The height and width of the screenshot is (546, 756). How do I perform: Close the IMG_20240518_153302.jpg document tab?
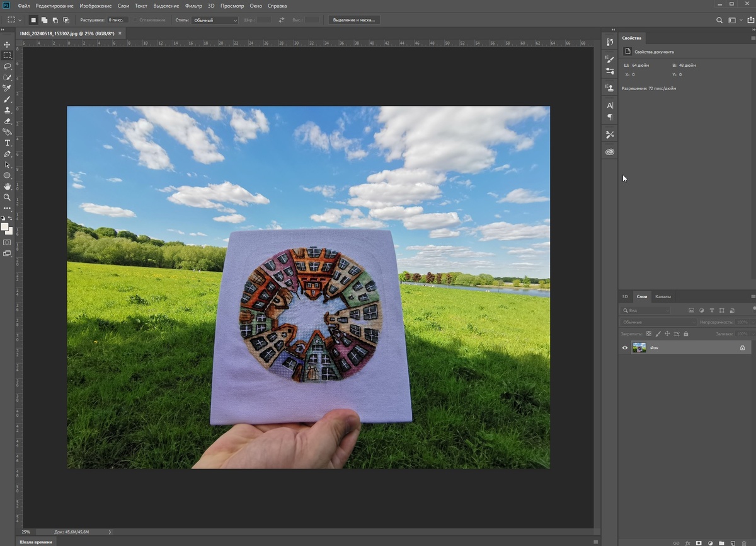(121, 33)
